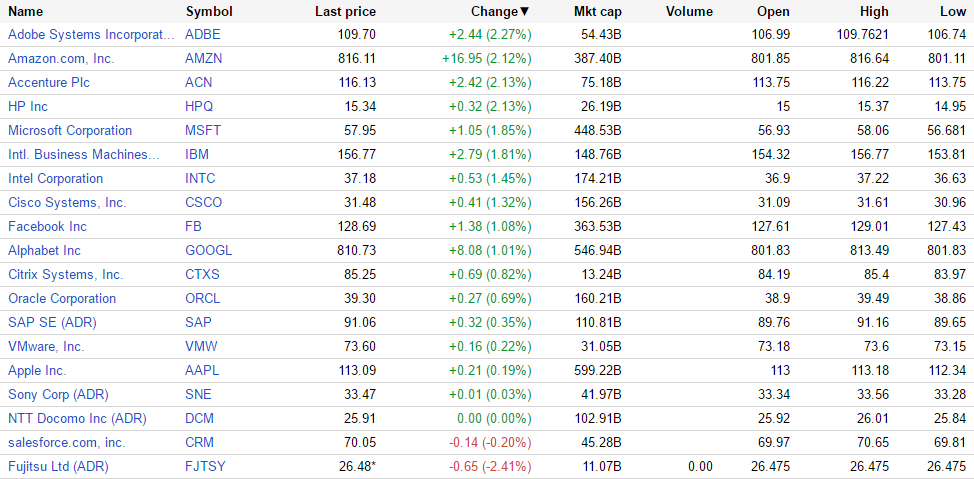The width and height of the screenshot is (974, 479).
Task: Sort stocks by Symbol header
Action: [x=208, y=12]
